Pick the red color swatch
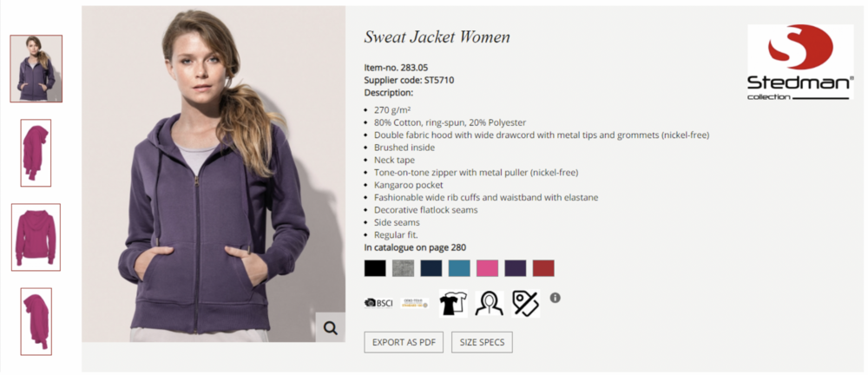 pyautogui.click(x=543, y=268)
